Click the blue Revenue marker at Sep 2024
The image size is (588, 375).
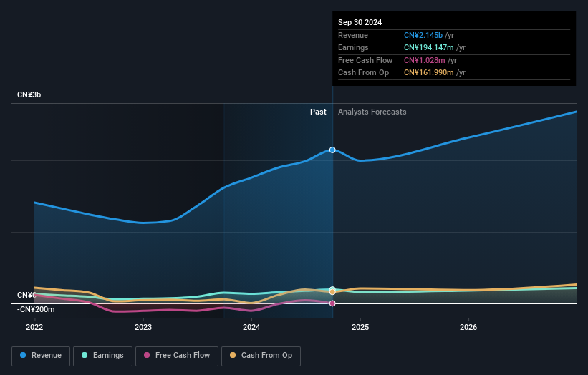(332, 150)
